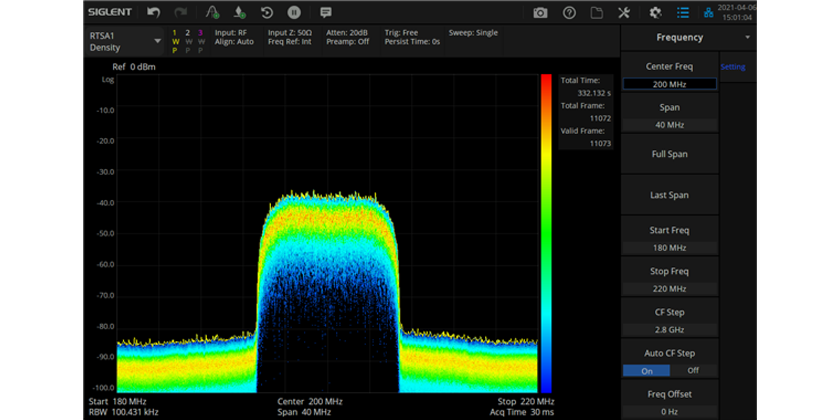840x420 pixels.
Task: Open help with the question mark icon
Action: point(569,12)
